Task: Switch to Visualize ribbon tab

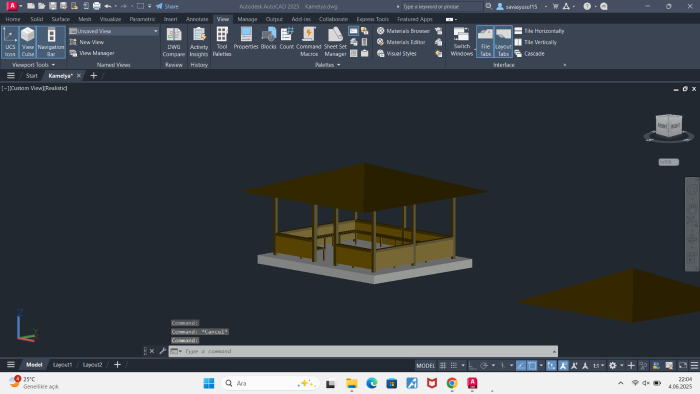Action: point(110,19)
